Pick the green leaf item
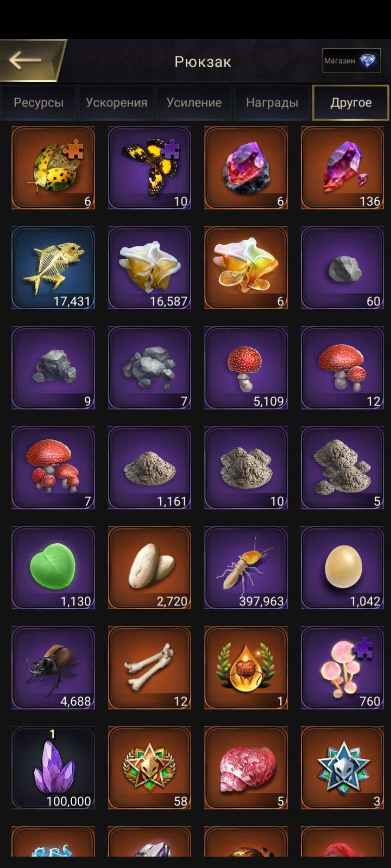This screenshot has height=868, width=391. click(x=53, y=567)
